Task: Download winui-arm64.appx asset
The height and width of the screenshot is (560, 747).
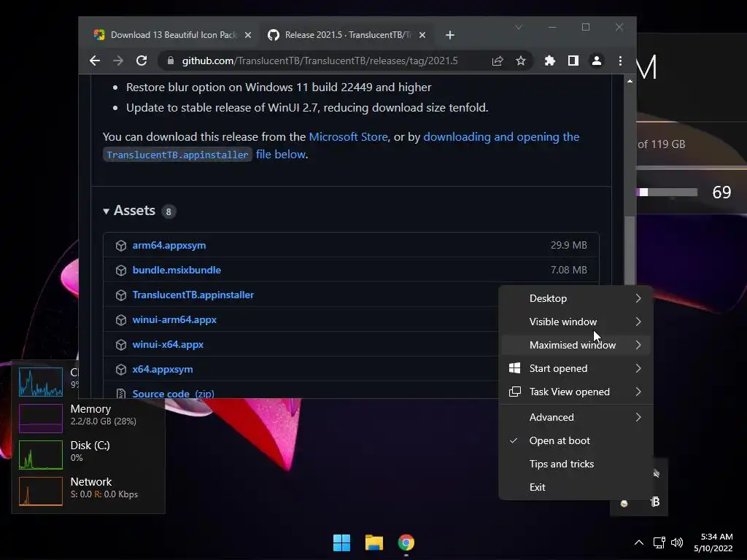Action: tap(174, 319)
